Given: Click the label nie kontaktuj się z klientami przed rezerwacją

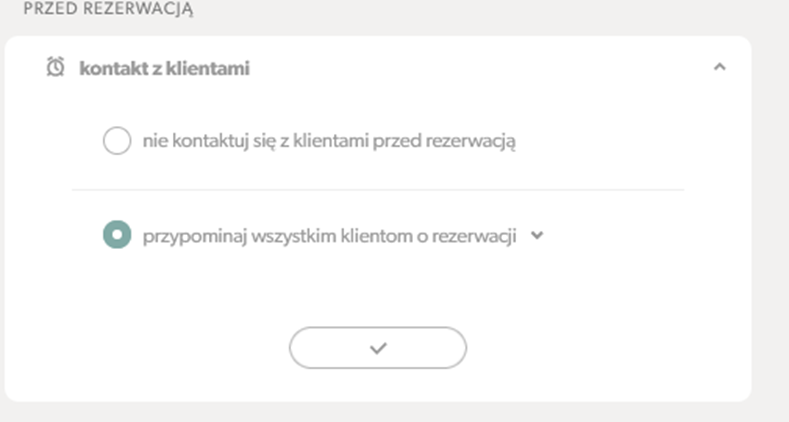Looking at the screenshot, I should (x=329, y=141).
